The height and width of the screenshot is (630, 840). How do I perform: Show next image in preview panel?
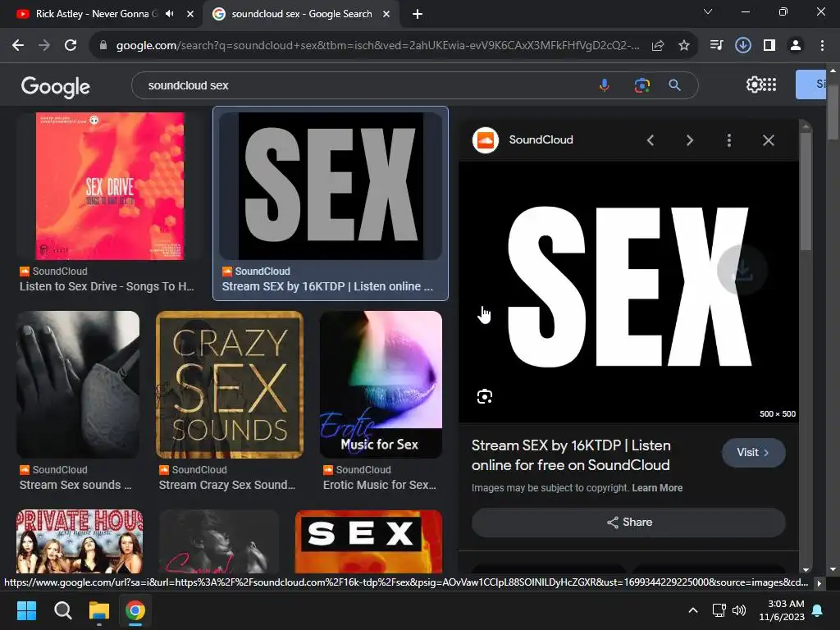[x=690, y=140]
